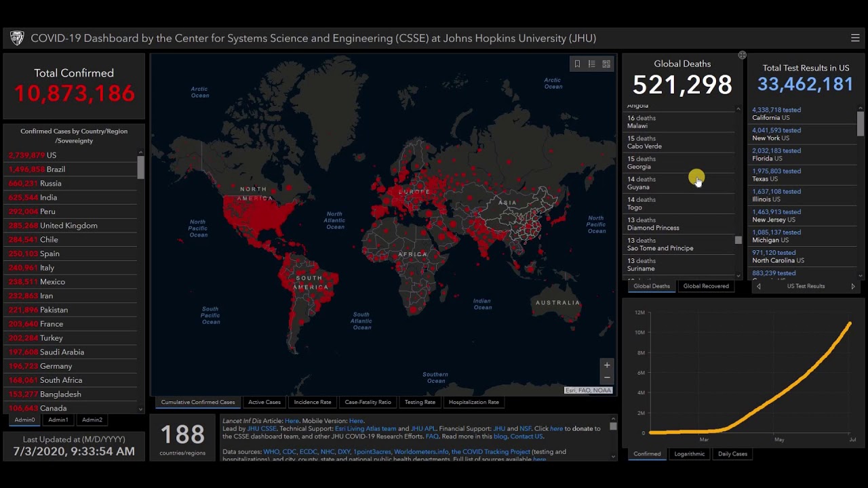Screen dimensions: 868x488
Task: Show the Daily Cases chart tab
Action: tap(732, 453)
